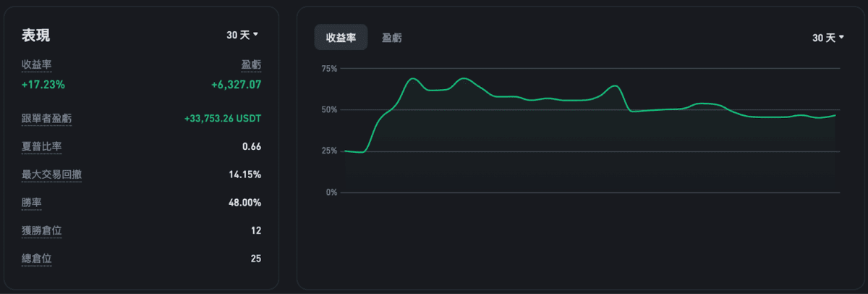
Task: Click the +33,753.26 USDT follower profit value
Action: (223, 119)
